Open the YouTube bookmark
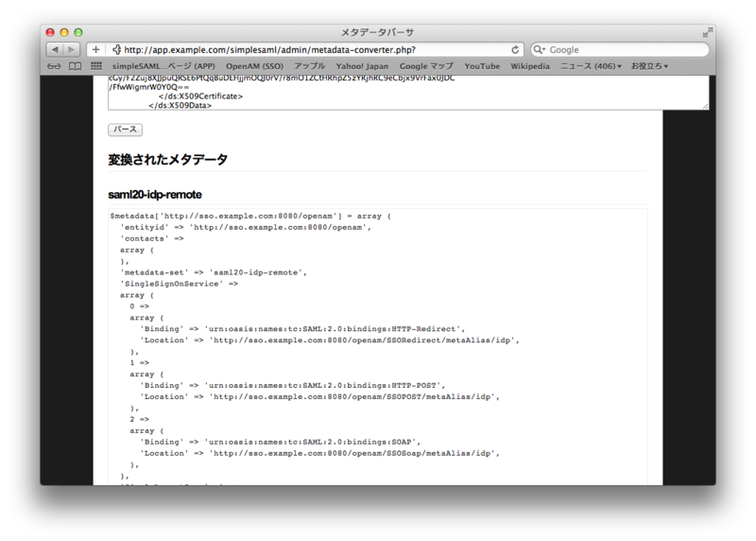The width and height of the screenshot is (756, 541). [x=482, y=66]
